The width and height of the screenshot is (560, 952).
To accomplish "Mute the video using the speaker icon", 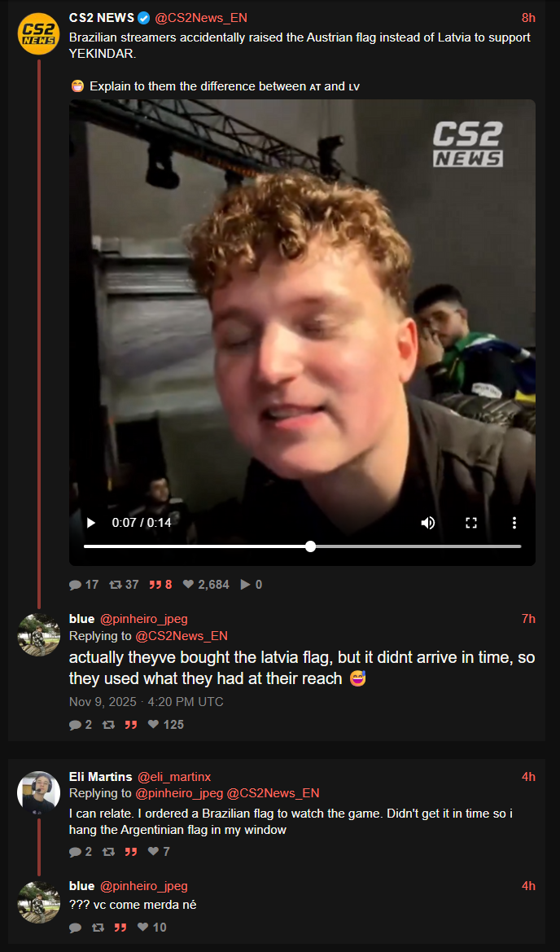I will 428,523.
